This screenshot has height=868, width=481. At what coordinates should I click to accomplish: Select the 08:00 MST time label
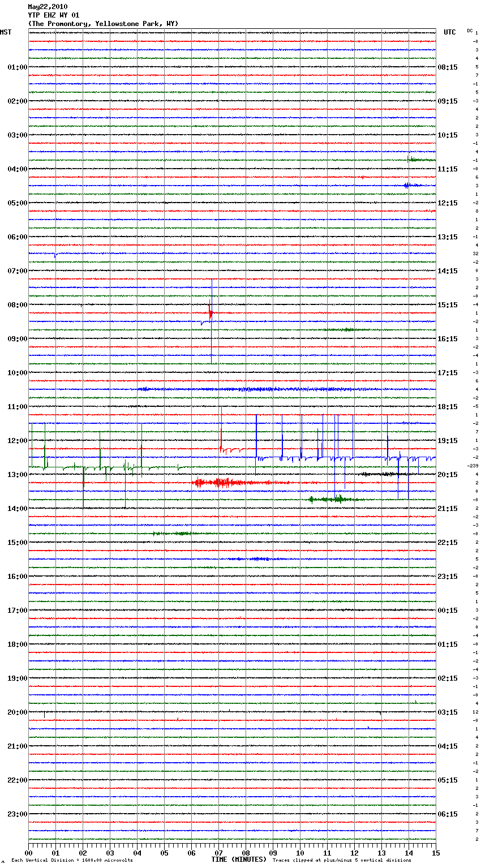[x=17, y=305]
